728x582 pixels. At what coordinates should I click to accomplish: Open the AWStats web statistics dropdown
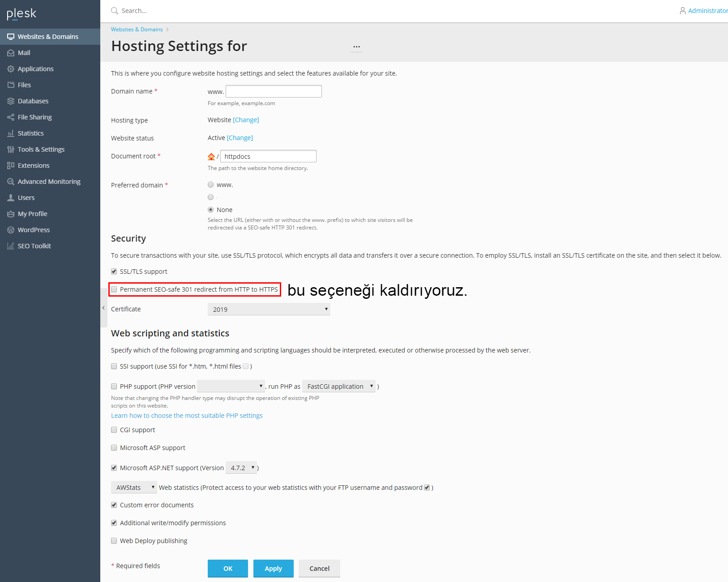click(x=134, y=487)
